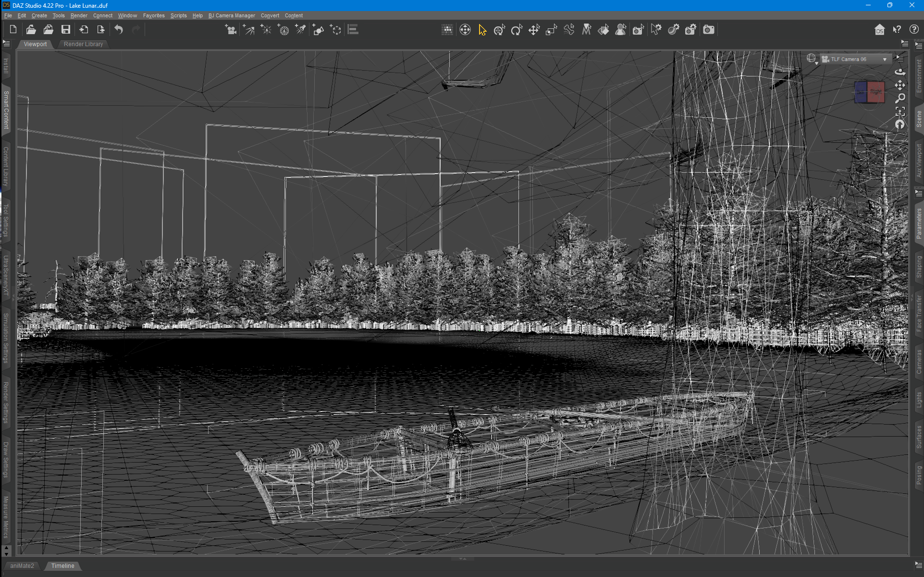Open the DAZ home icon
The width and height of the screenshot is (924, 577).
coord(879,30)
